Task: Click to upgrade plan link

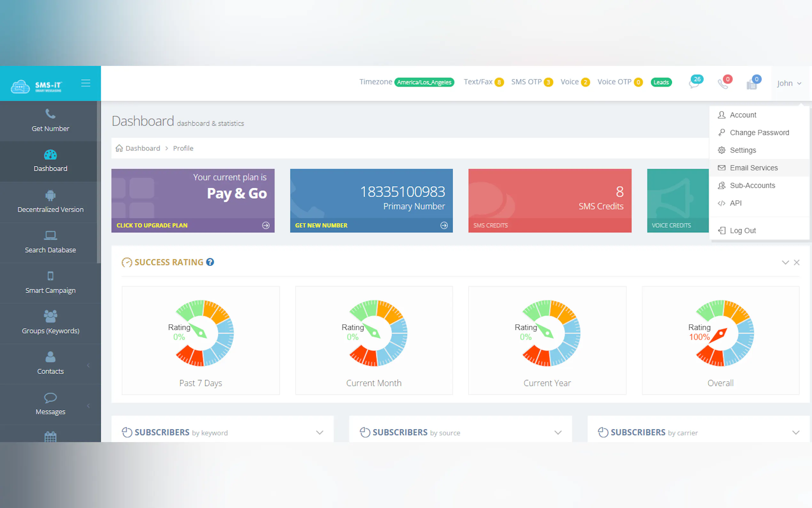Action: [152, 226]
